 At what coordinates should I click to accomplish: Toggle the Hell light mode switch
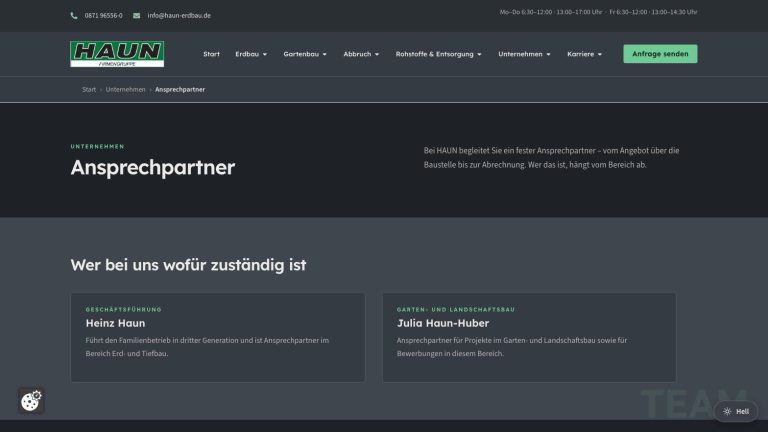[736, 411]
